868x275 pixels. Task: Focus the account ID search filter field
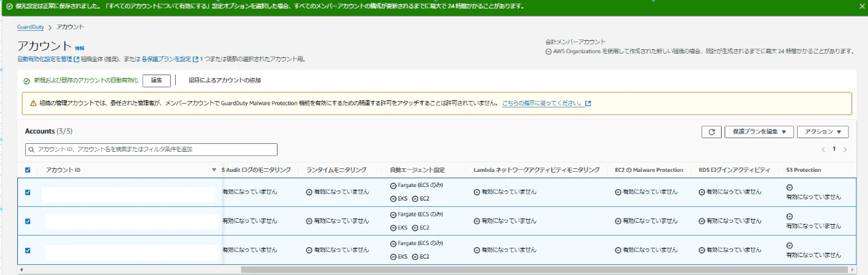tap(151, 150)
